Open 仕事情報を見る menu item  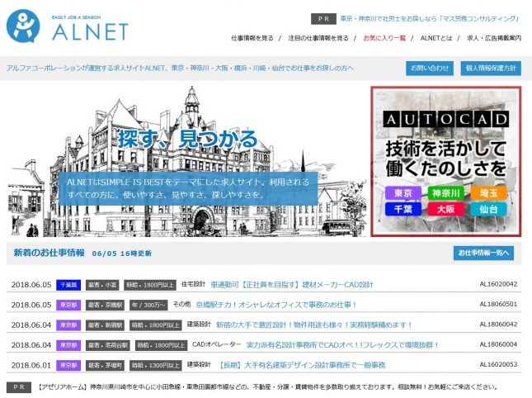tap(252, 38)
